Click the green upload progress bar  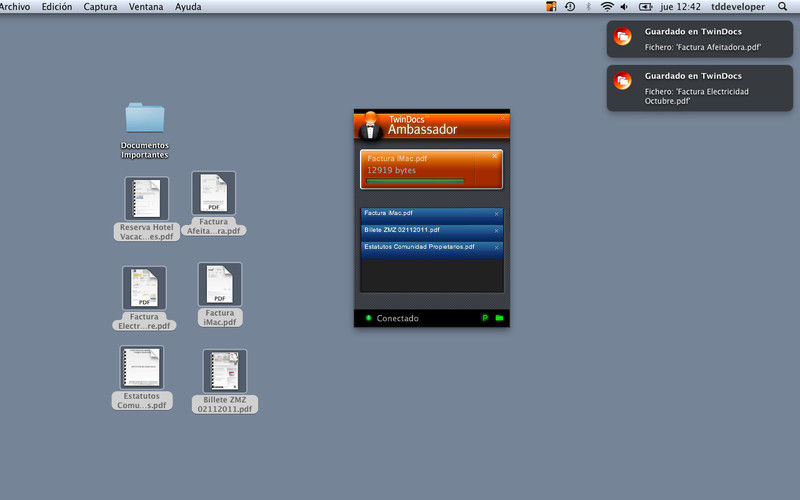(415, 181)
